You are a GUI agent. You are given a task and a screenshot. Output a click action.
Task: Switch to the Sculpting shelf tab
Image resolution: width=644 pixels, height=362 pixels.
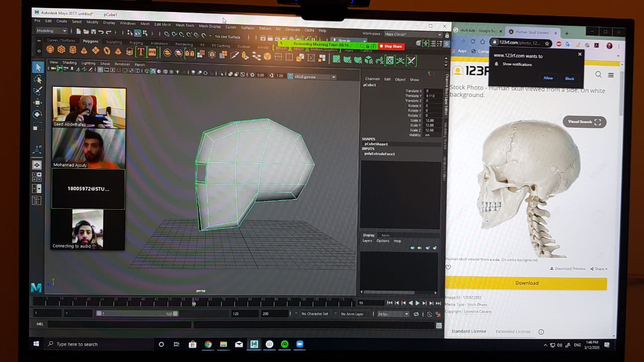point(114,42)
